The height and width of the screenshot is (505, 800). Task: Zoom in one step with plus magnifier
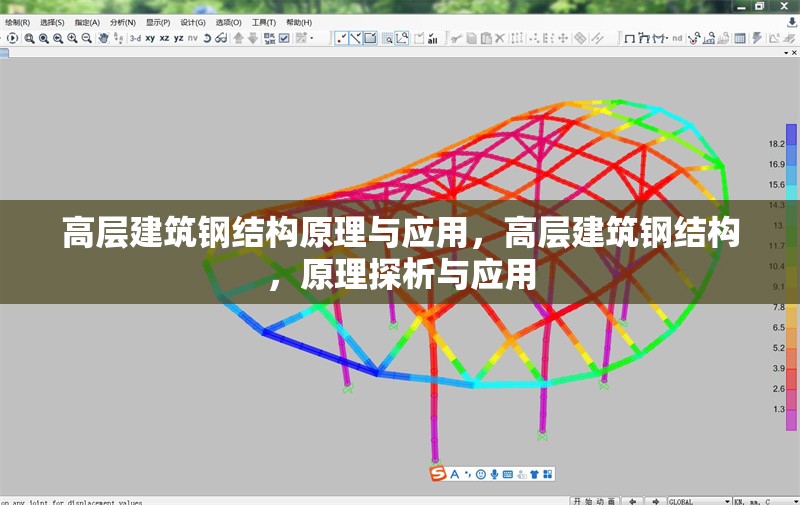(72, 38)
